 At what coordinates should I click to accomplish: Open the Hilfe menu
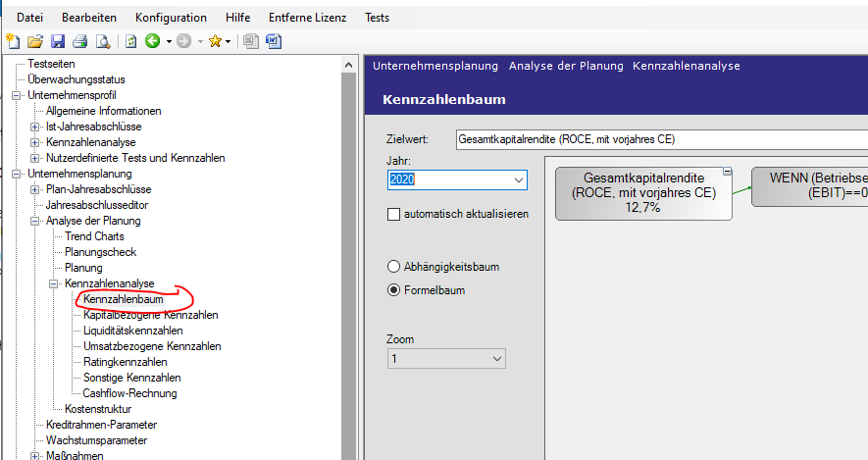(238, 18)
